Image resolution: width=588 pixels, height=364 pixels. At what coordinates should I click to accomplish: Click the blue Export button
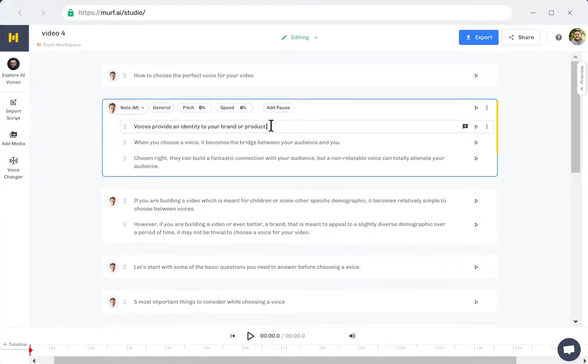pos(478,38)
